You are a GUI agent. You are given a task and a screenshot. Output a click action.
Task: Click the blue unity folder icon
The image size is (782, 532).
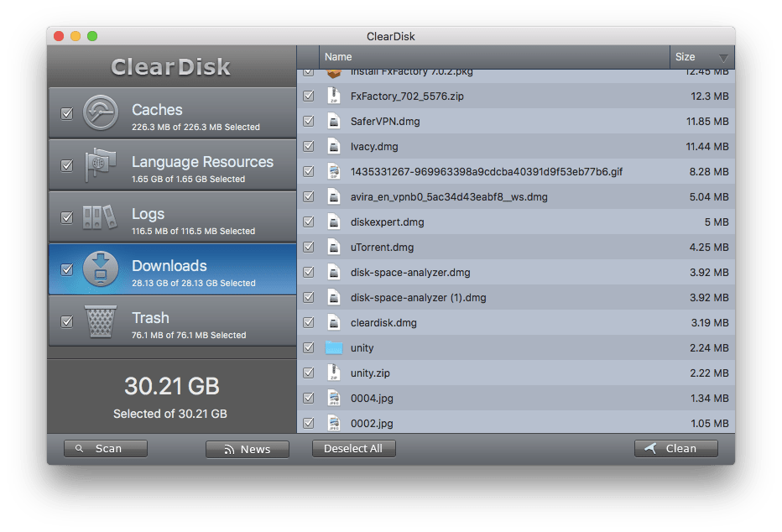pyautogui.click(x=332, y=347)
